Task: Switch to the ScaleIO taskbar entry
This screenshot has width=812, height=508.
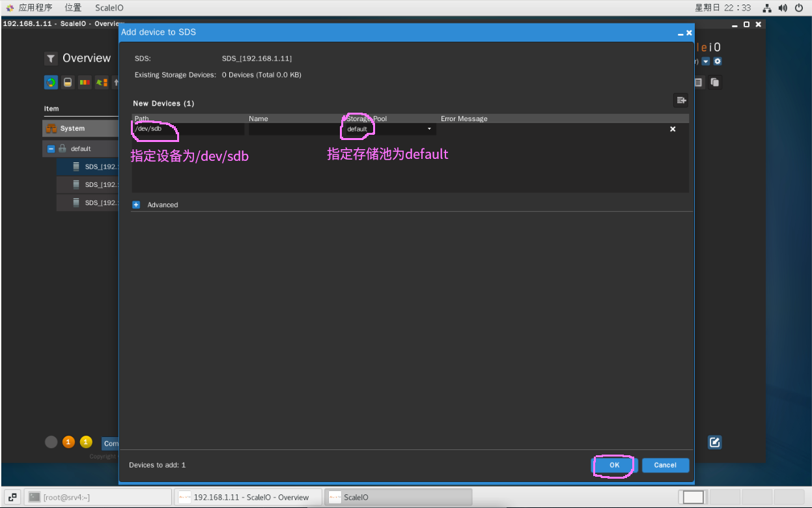Action: [398, 497]
